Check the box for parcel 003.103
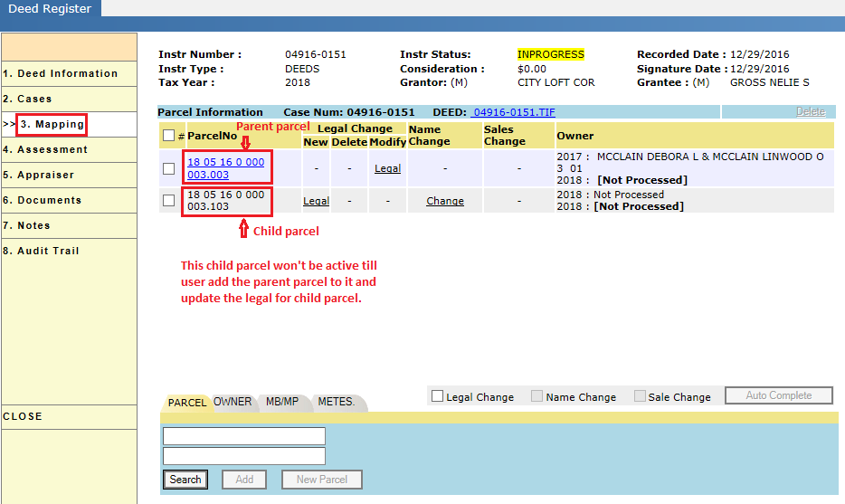Viewport: 845px width, 504px height. [168, 201]
